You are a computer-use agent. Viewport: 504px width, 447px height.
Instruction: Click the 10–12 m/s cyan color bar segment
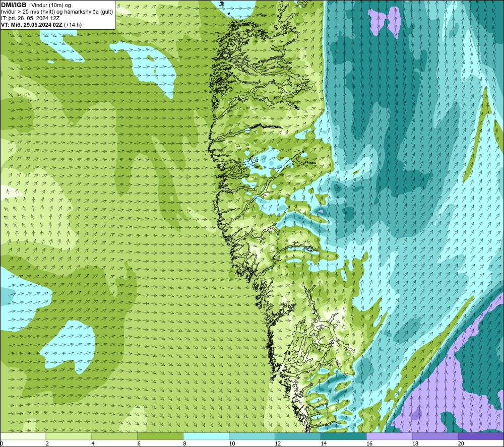(252, 436)
